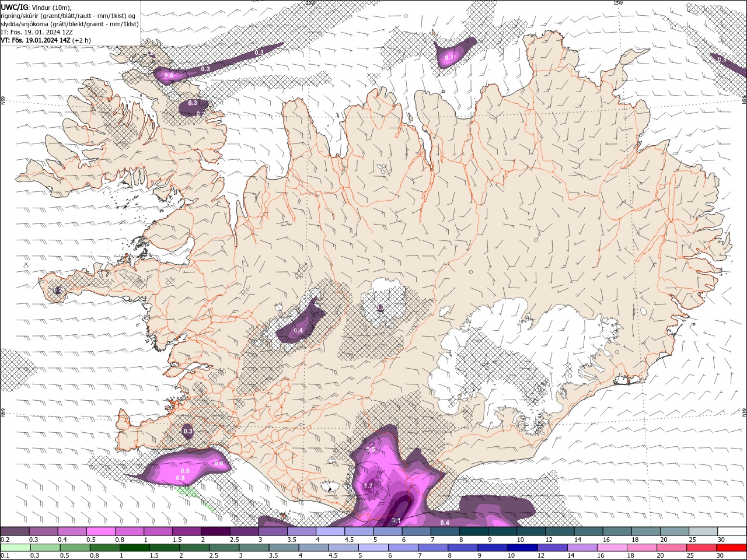Select green-row swatch between 0.5 and 0.8
Viewport: 747px width, 560px height.
click(75, 548)
